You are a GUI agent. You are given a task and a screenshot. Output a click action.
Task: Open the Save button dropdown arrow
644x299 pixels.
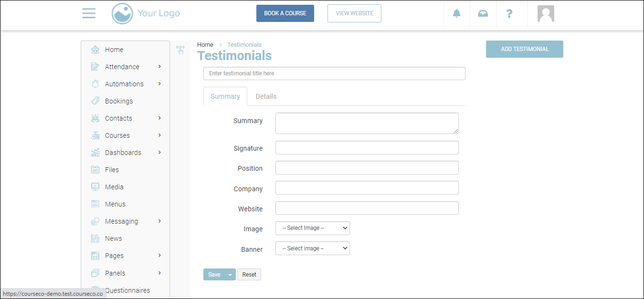coord(230,275)
